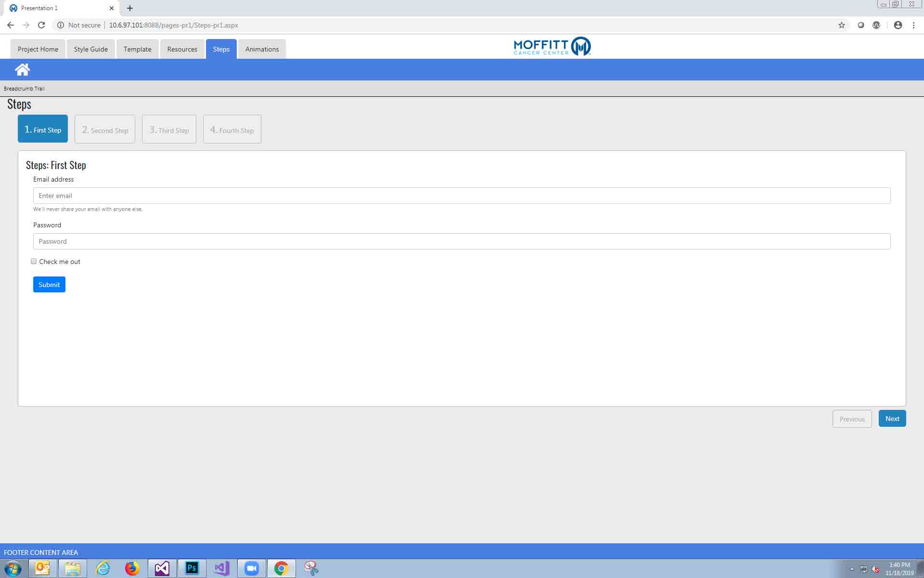Click the Next button
Image resolution: width=924 pixels, height=578 pixels.
[892, 419]
